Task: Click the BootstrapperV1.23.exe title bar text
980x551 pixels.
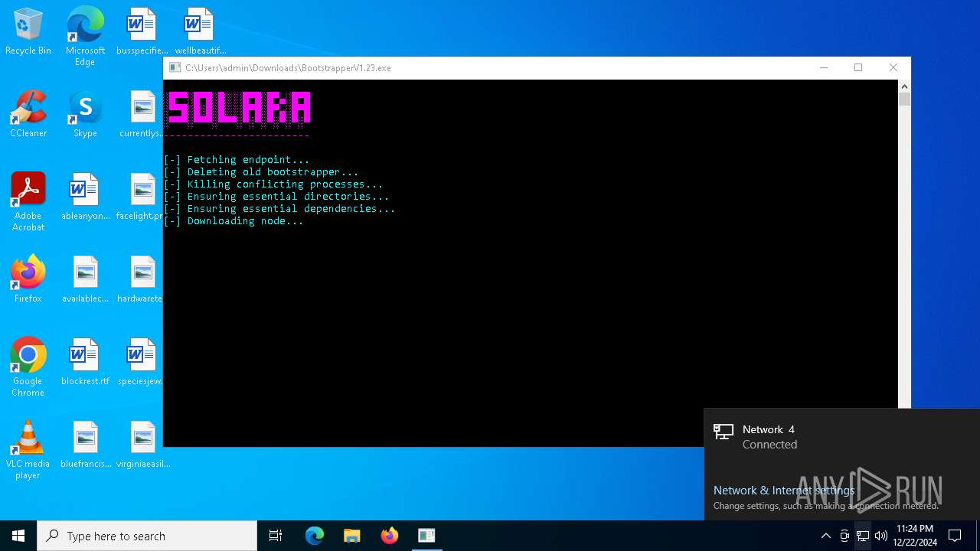Action: [288, 68]
